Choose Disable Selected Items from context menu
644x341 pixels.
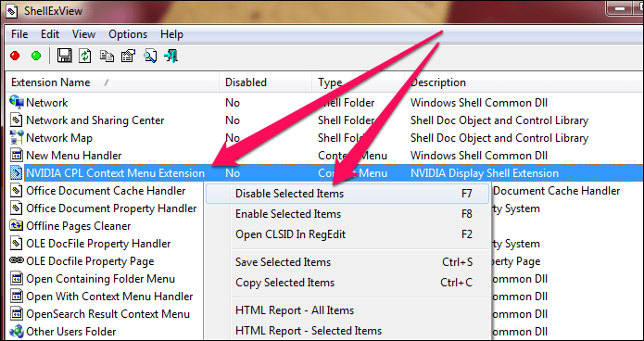click(x=347, y=194)
